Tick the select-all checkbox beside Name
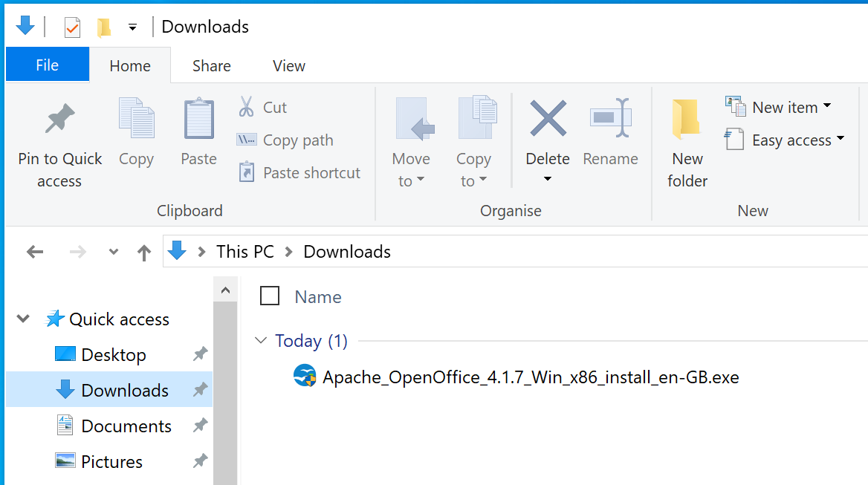This screenshot has width=868, height=485. point(270,296)
